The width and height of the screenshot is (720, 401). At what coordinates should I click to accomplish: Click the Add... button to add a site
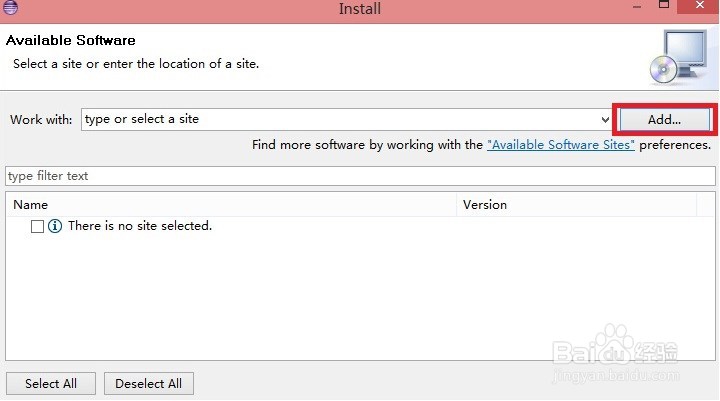[664, 120]
